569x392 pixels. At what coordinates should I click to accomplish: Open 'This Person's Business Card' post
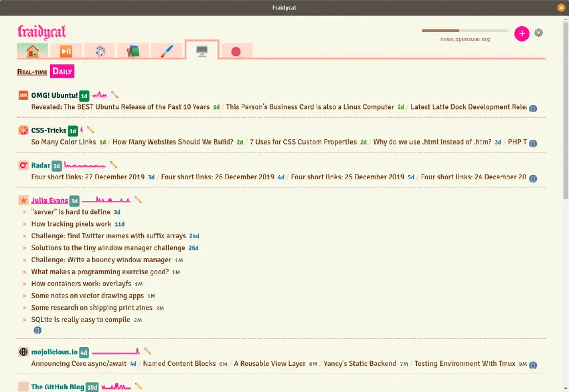(x=310, y=107)
